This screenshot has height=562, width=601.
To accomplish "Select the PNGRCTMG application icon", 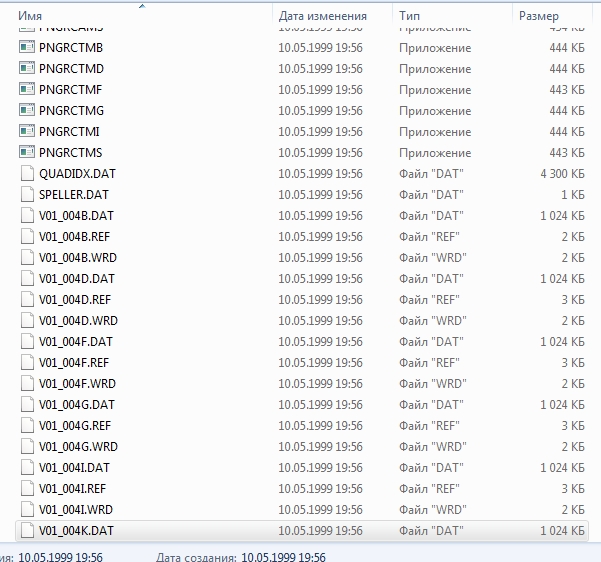I will [x=26, y=111].
